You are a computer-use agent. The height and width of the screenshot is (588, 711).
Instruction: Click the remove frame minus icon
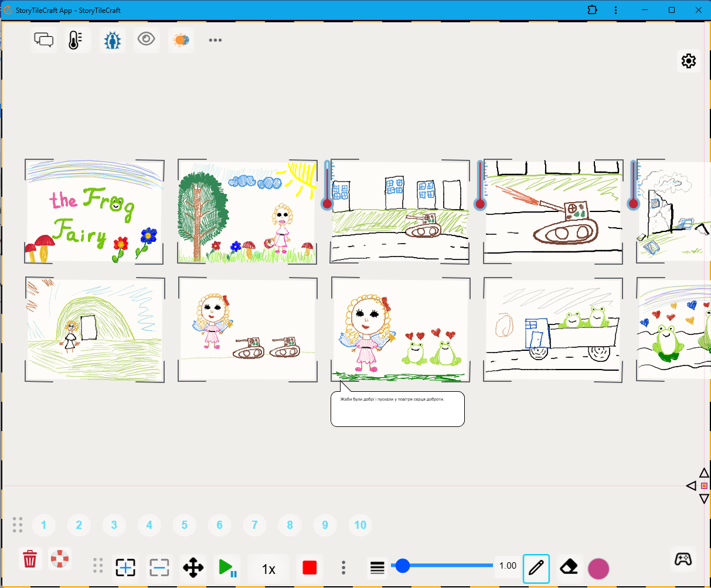tap(159, 568)
